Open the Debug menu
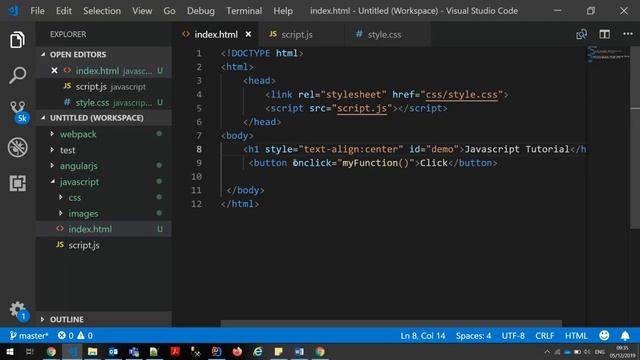640x360 pixels. (201, 11)
